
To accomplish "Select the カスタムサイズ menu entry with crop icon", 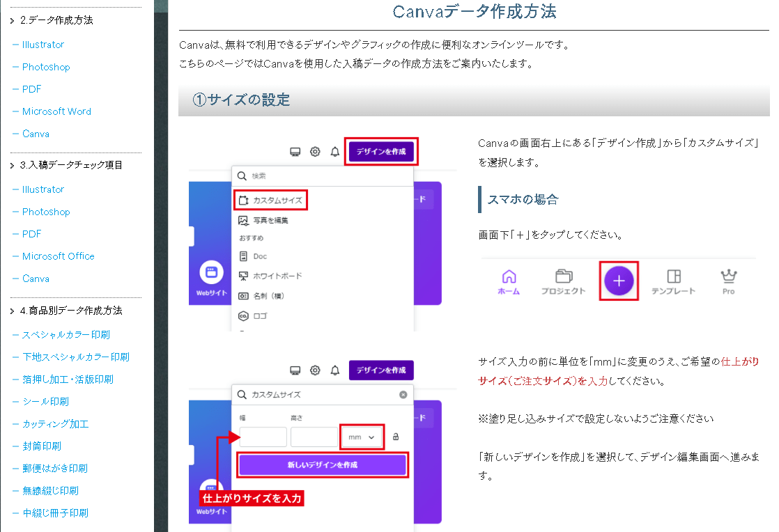I will click(270, 200).
